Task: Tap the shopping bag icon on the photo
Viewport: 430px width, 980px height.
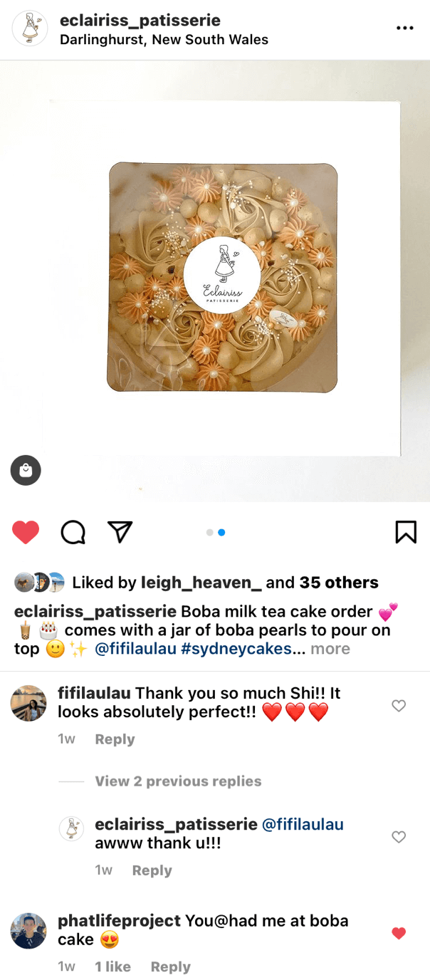Action: click(x=26, y=470)
